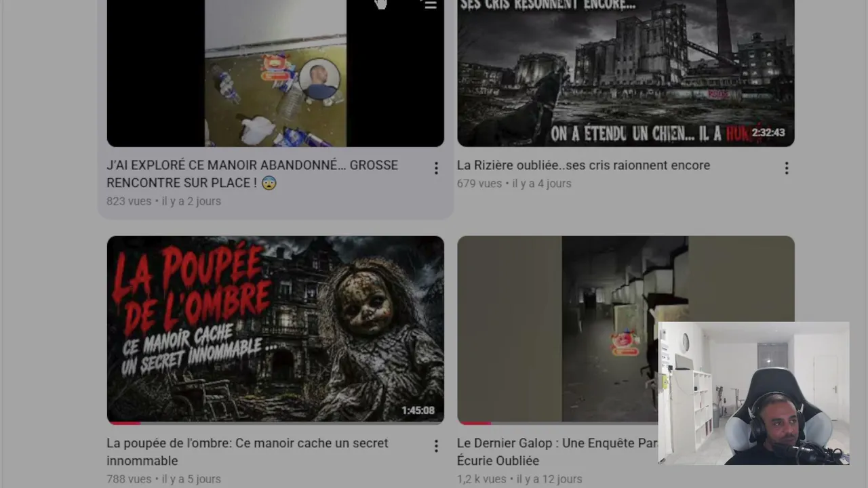The height and width of the screenshot is (488, 868).
Task: Open title "La poupée de l'ombre: Ce manoir cache"
Action: point(248,451)
